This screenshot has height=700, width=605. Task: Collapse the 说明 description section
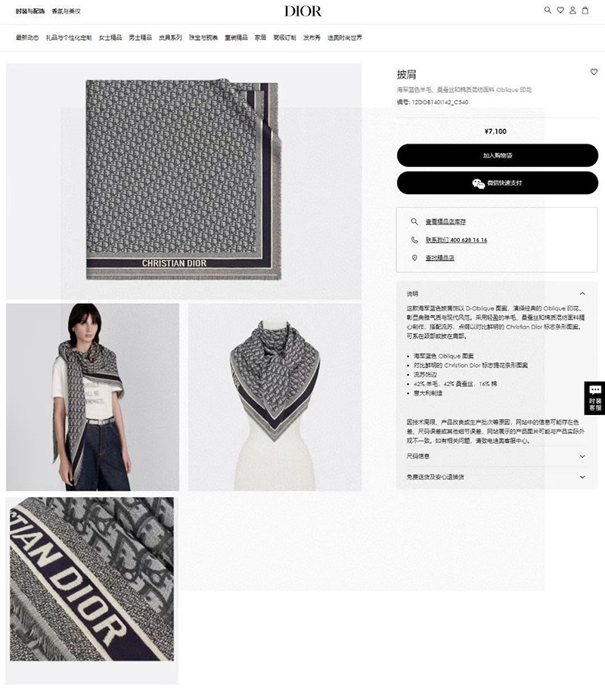582,294
